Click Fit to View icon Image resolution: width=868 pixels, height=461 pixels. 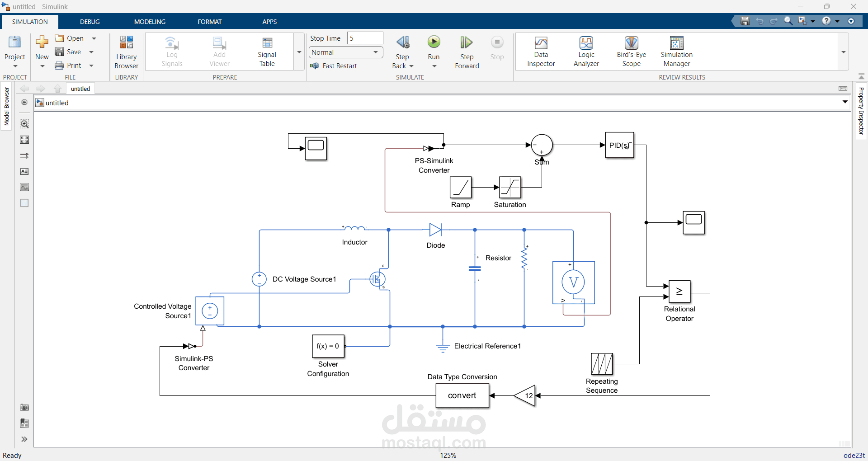pyautogui.click(x=24, y=140)
